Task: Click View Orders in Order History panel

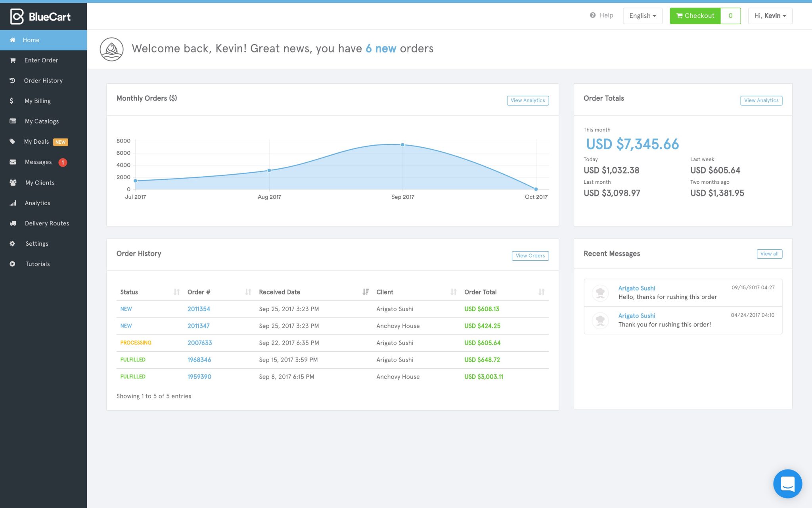Action: click(x=530, y=256)
